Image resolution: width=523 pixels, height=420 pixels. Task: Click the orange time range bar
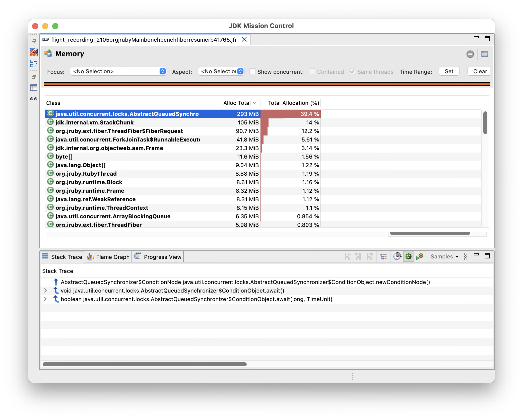267,84
